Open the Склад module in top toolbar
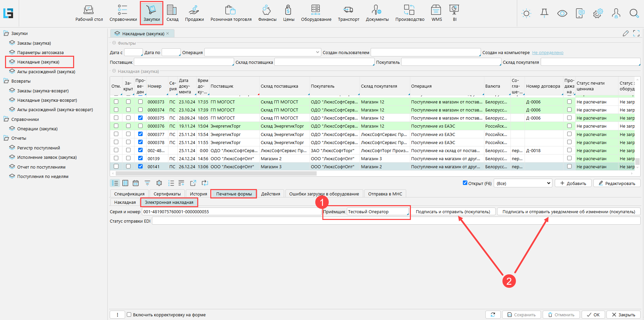 coord(172,13)
